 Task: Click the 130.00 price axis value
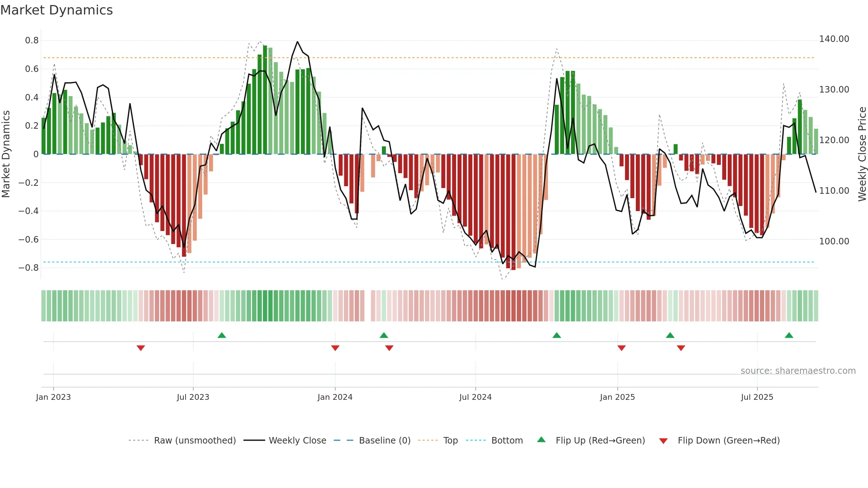click(x=834, y=90)
